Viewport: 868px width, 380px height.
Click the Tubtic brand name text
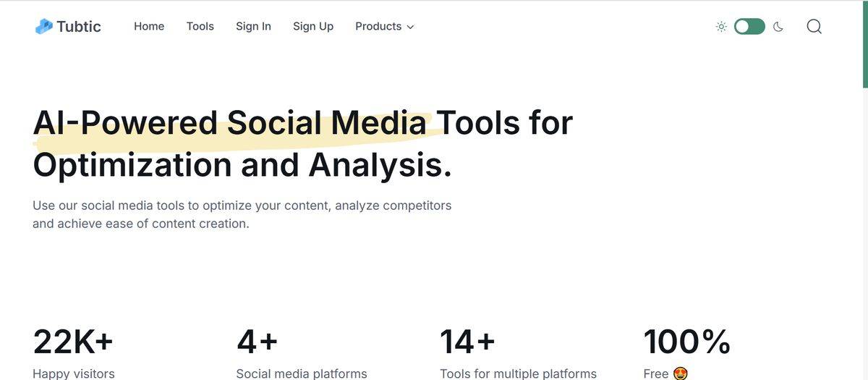coord(79,27)
